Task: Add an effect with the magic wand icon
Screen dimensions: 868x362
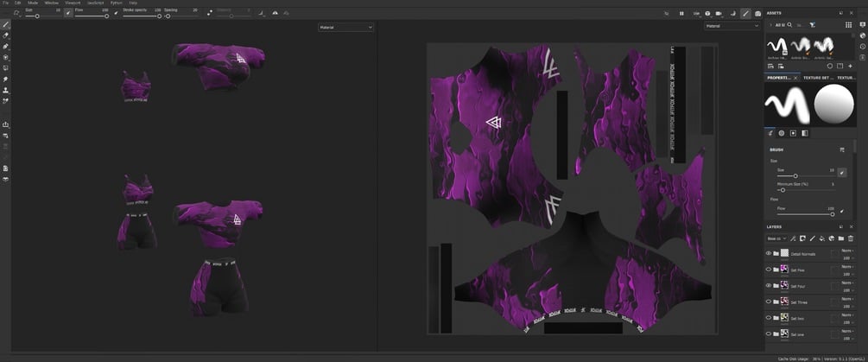Action: pyautogui.click(x=793, y=238)
